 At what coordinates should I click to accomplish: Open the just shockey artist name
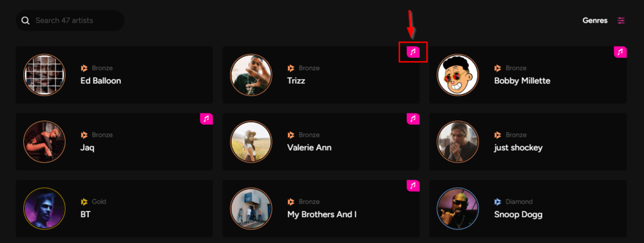tap(518, 148)
